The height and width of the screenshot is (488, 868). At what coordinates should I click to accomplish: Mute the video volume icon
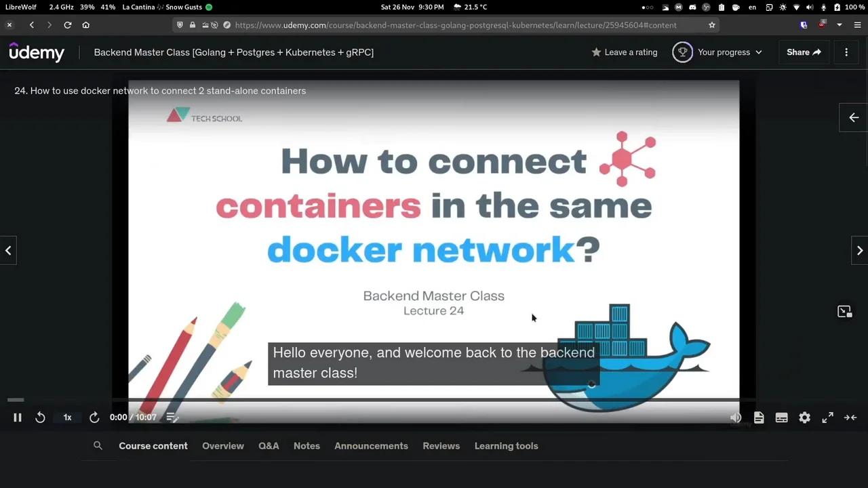[x=736, y=417]
